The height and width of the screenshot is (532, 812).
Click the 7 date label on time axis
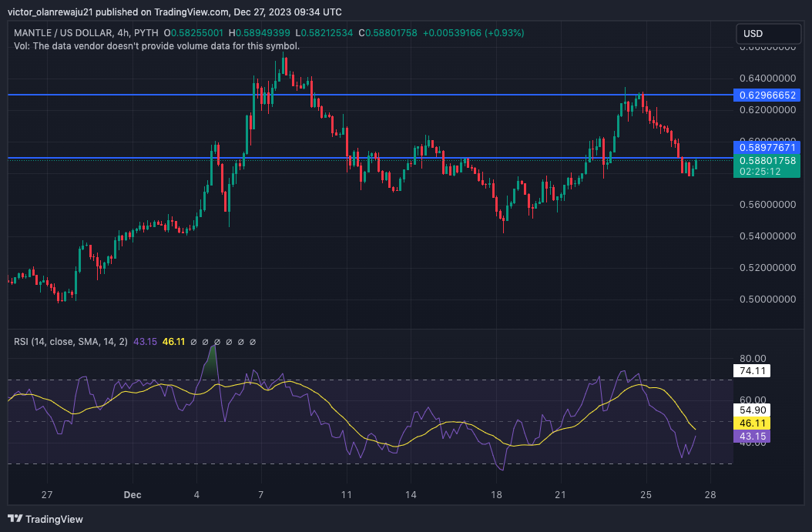click(x=261, y=495)
